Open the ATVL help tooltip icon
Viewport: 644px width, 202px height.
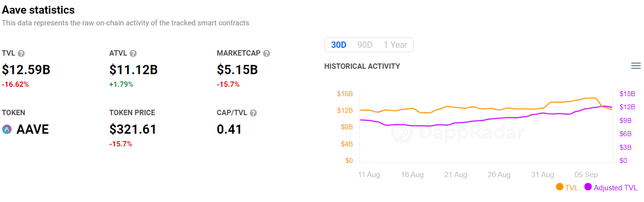(x=133, y=54)
